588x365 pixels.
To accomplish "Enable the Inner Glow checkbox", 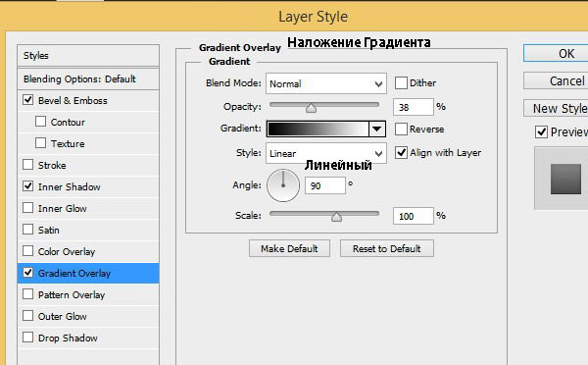I will [x=28, y=208].
